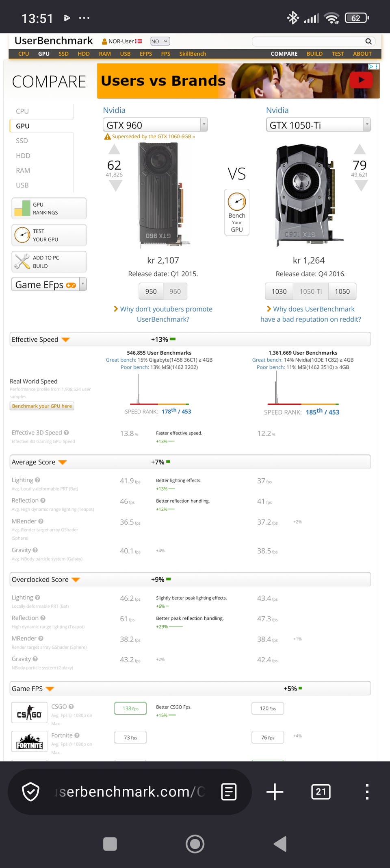Viewport: 390px width, 868px height.
Task: Upvote the GTX 960
Action: [114, 150]
